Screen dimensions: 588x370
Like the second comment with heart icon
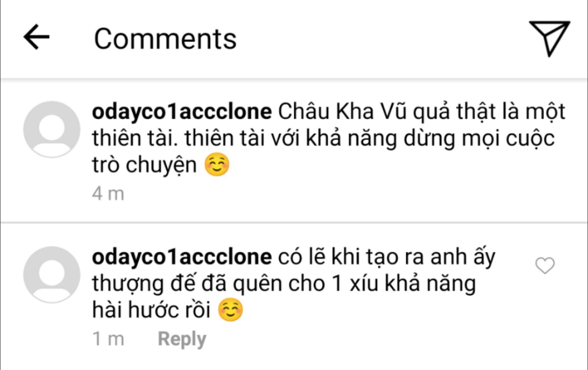(545, 266)
